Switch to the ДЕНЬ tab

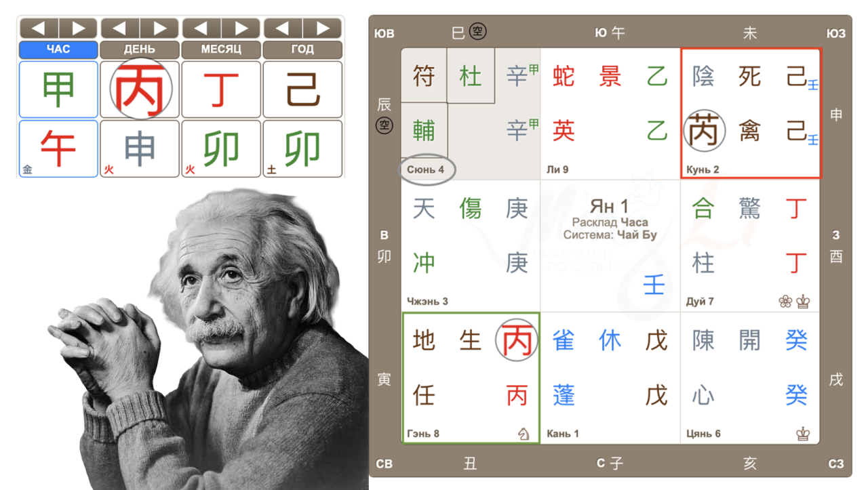click(x=140, y=49)
